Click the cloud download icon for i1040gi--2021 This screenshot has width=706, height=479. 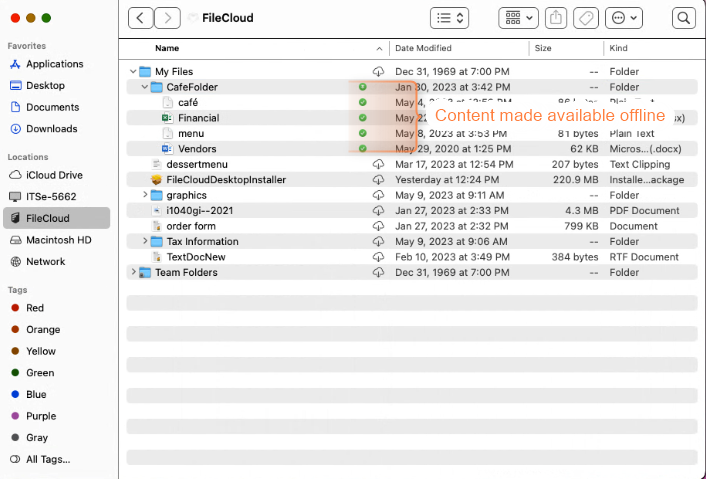coord(378,210)
